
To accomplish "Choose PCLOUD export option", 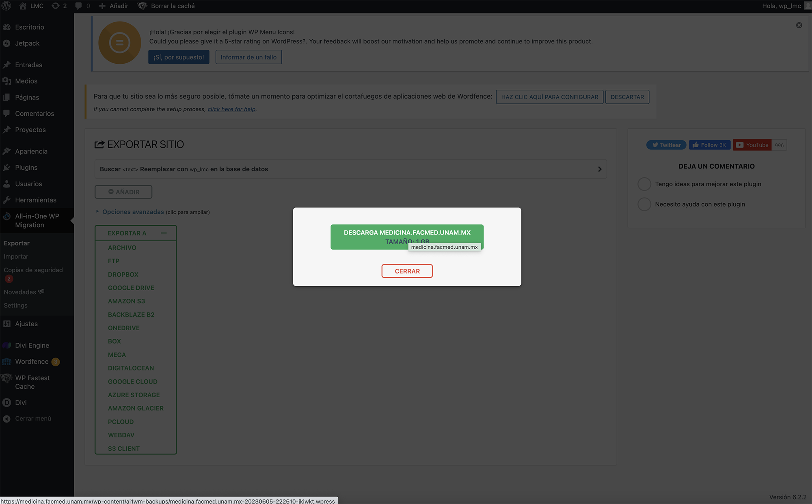I will 121,422.
